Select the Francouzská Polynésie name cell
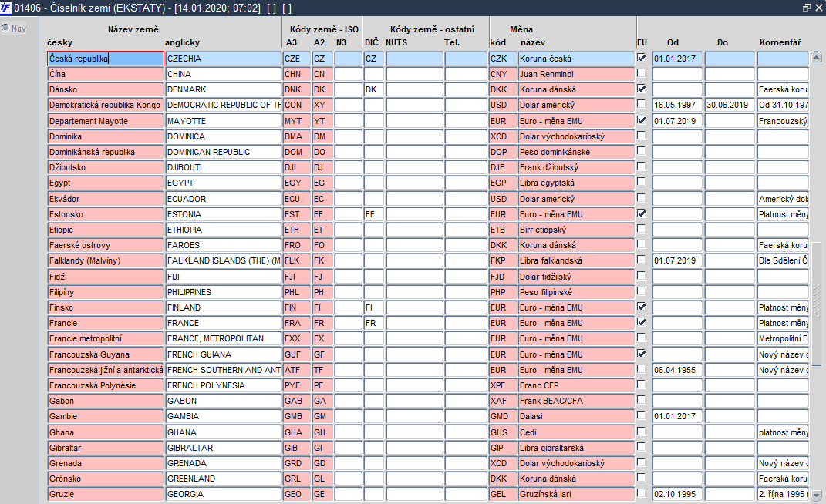Viewport: 826px width, 504px height. tap(106, 385)
